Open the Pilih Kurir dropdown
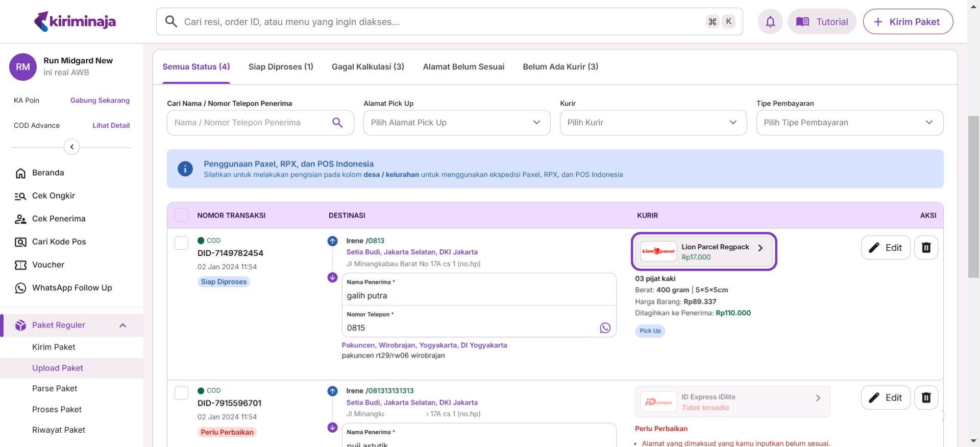This screenshot has width=980, height=447. click(653, 123)
